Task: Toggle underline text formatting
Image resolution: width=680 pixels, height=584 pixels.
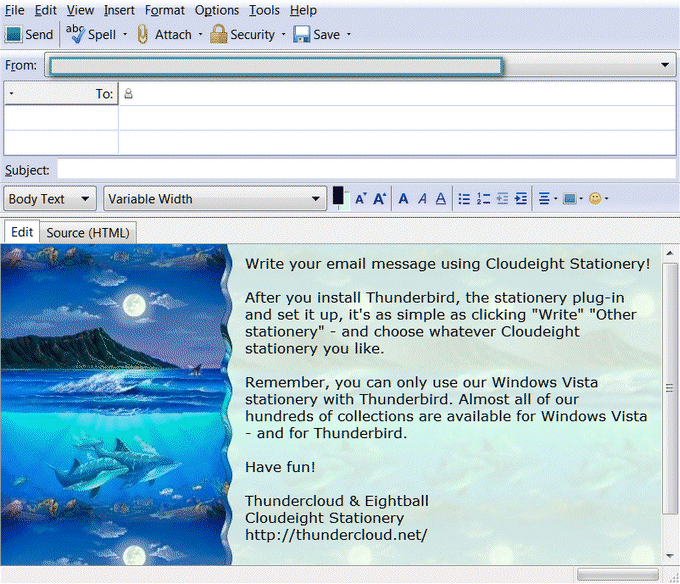Action: coord(441,199)
